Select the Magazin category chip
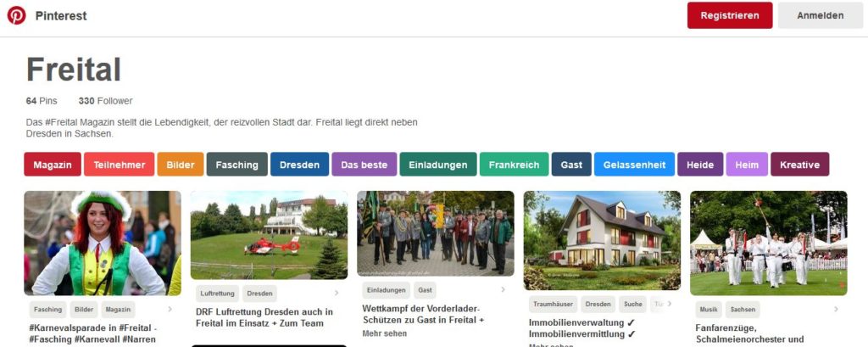The height and width of the screenshot is (347, 868). point(53,165)
